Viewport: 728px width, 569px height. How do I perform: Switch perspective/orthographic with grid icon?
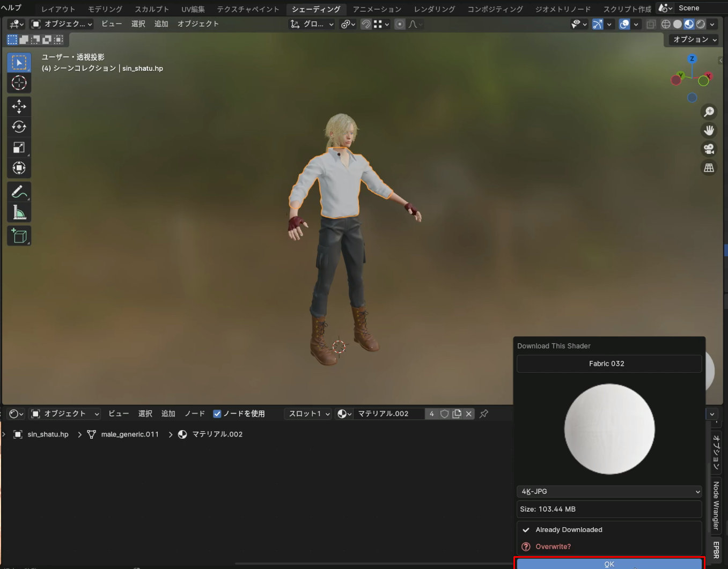[x=709, y=168]
